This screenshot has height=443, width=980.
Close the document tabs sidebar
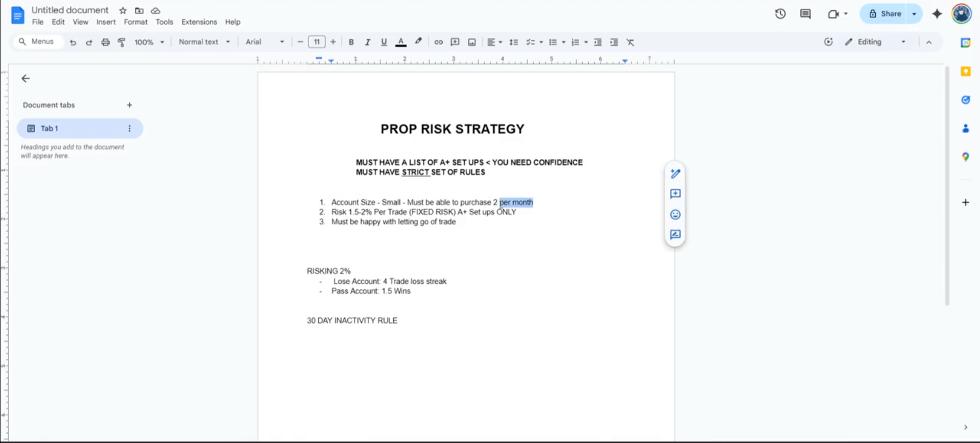(26, 79)
